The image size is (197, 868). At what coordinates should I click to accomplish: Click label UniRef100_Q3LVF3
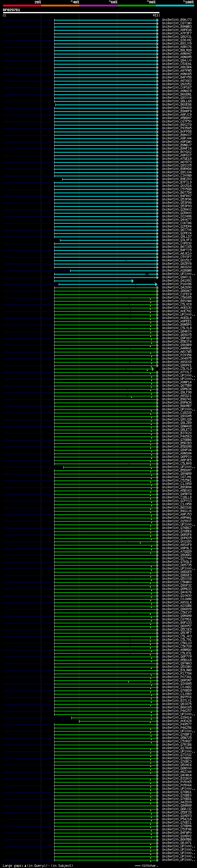[177, 240]
